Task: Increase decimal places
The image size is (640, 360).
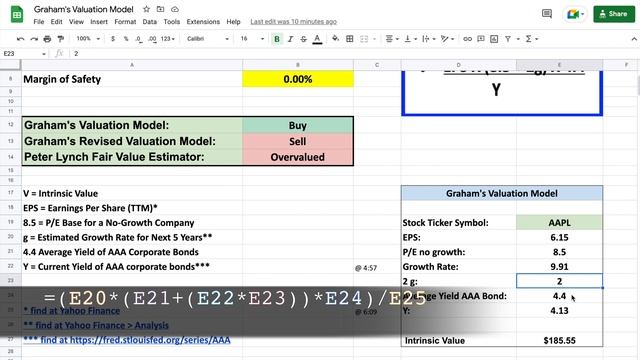Action: pyautogui.click(x=152, y=39)
